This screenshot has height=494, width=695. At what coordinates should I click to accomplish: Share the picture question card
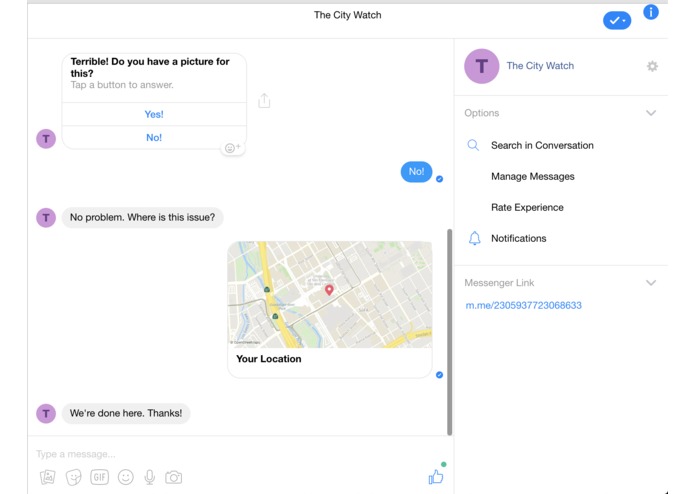[x=264, y=101]
